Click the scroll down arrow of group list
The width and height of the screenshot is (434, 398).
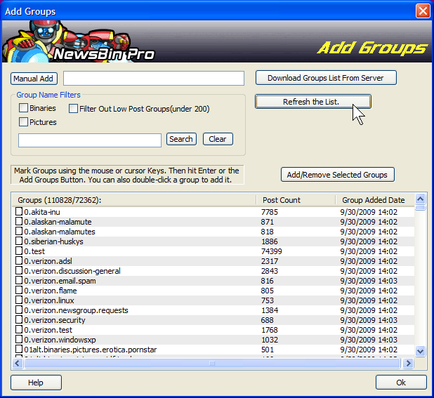tap(420, 351)
